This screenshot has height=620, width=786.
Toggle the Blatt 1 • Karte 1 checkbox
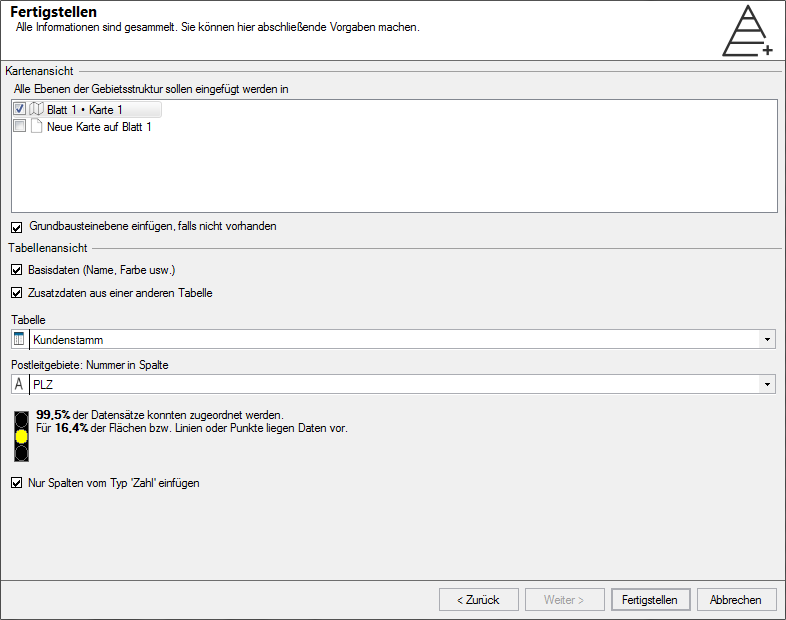(20, 109)
